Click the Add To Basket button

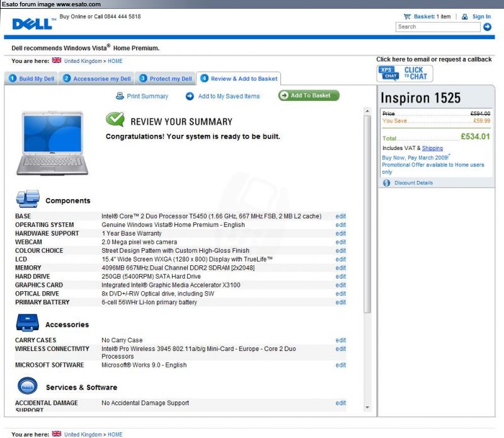point(309,96)
